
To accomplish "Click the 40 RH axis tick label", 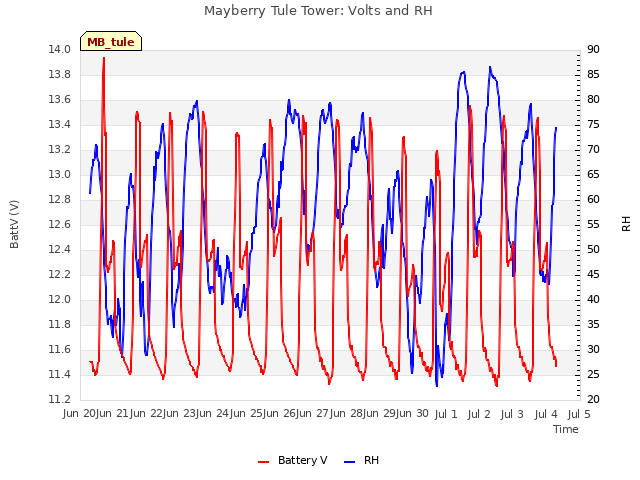I will pos(593,300).
